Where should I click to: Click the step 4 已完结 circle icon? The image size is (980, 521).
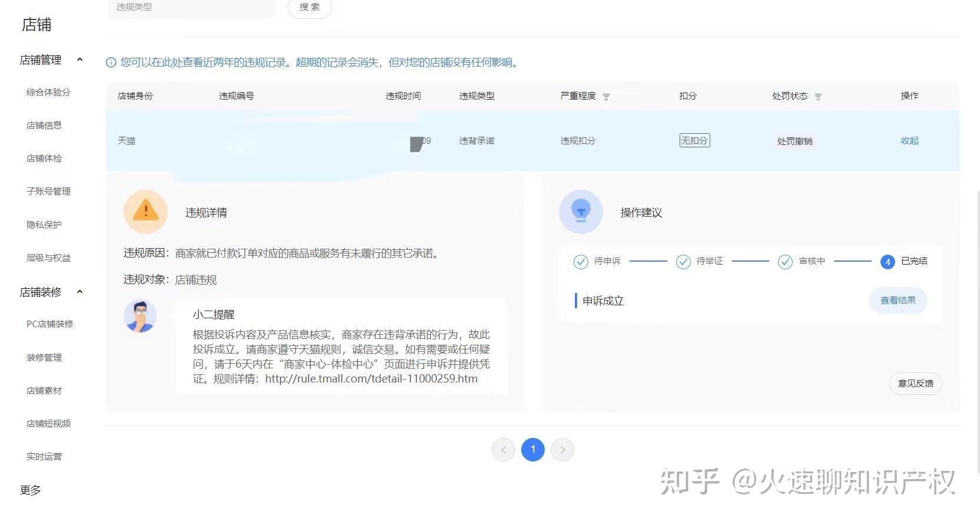888,262
